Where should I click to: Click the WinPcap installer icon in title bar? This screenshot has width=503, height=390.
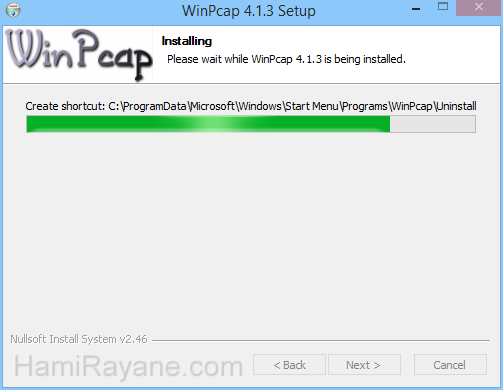point(13,10)
